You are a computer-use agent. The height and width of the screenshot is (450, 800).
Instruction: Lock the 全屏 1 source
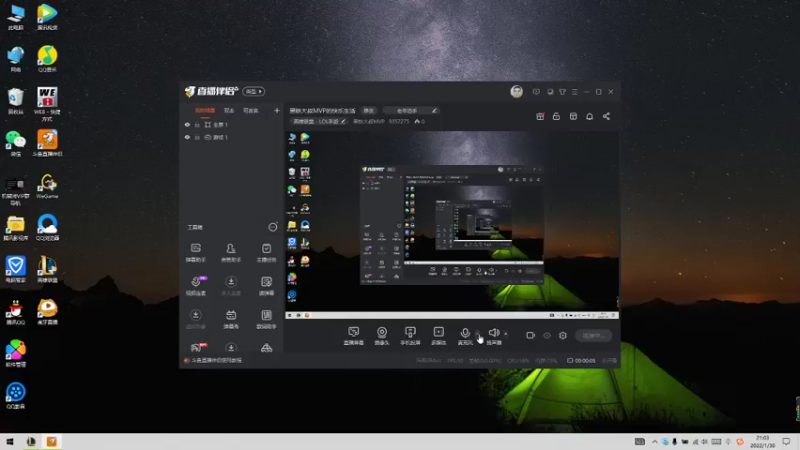pyautogui.click(x=197, y=124)
